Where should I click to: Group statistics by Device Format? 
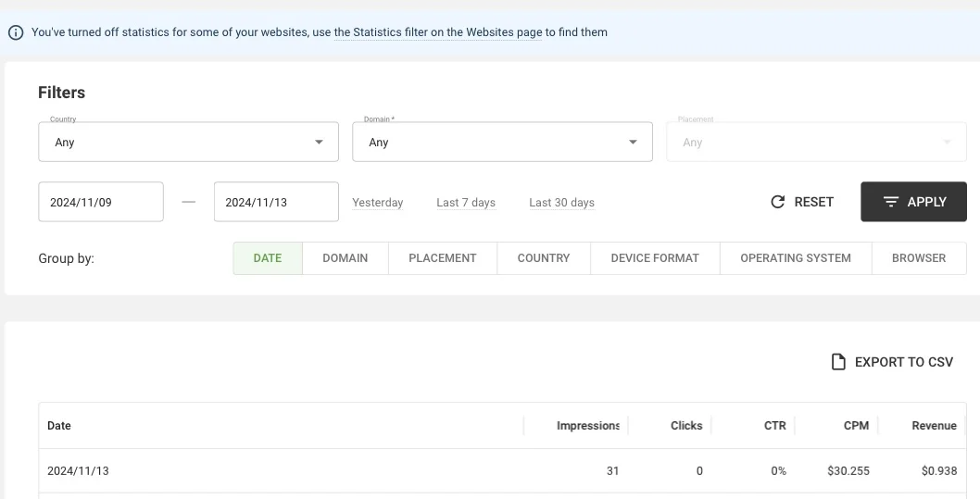655,258
